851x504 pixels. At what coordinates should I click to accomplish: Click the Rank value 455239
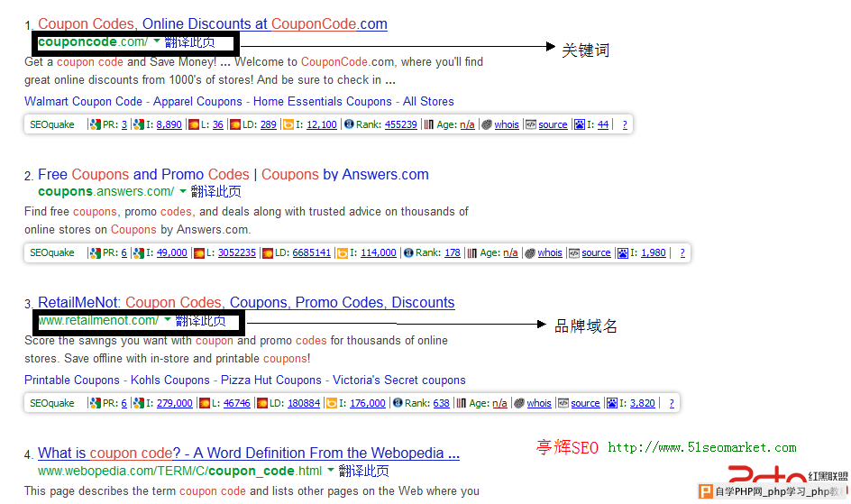tap(400, 124)
